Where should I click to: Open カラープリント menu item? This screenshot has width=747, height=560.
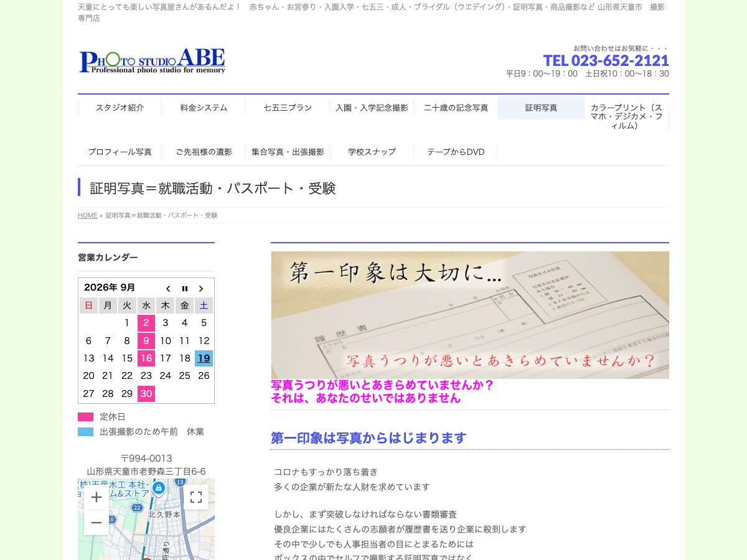[626, 116]
